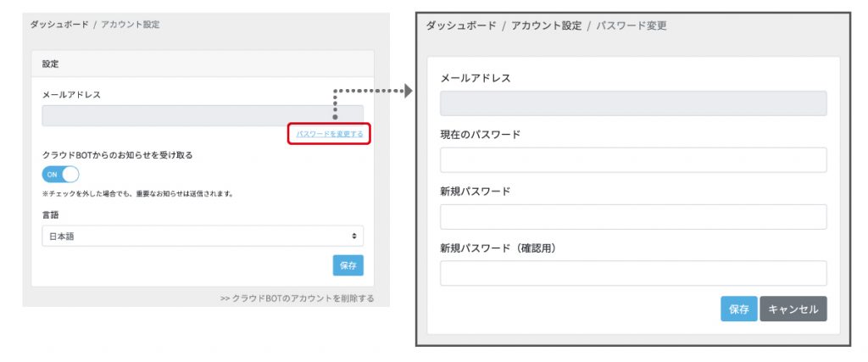Click the パスワード変更 breadcrumb item

point(631,26)
